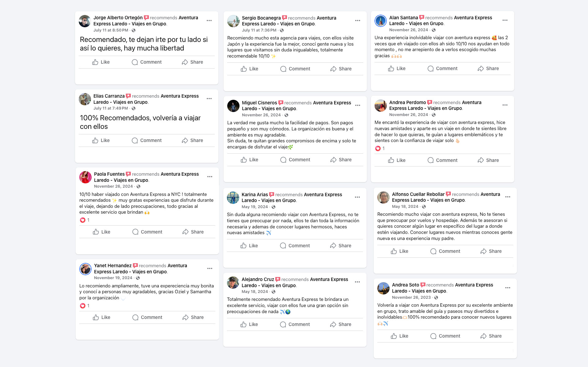Screen dimensions: 588x367
Task: Click heart reaction on Paola Fuentes' post
Action: (83, 220)
